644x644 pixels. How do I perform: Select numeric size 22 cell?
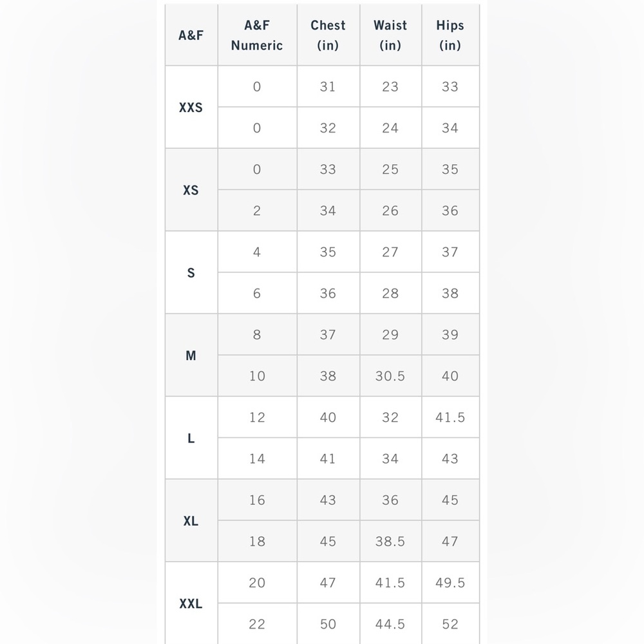coord(257,624)
